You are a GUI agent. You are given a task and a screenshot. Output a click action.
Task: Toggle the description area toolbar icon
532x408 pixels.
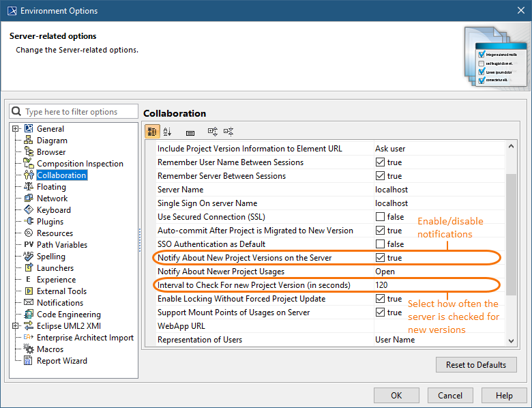(190, 132)
